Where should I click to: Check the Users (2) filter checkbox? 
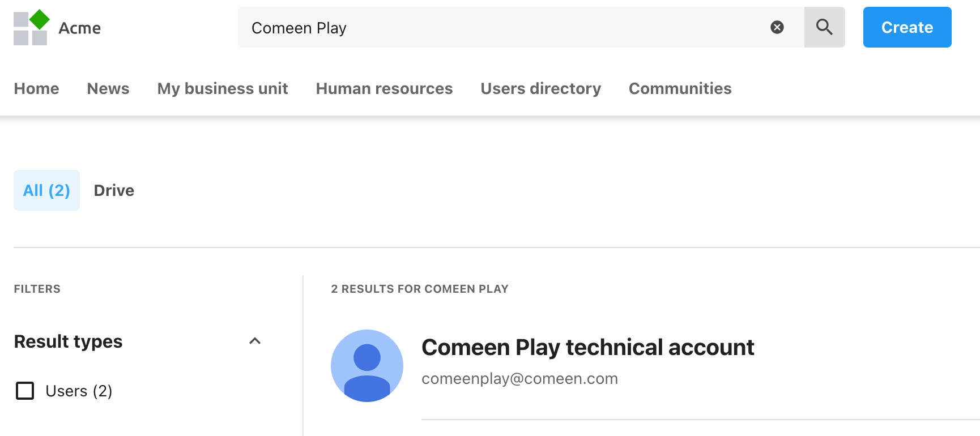click(x=25, y=391)
